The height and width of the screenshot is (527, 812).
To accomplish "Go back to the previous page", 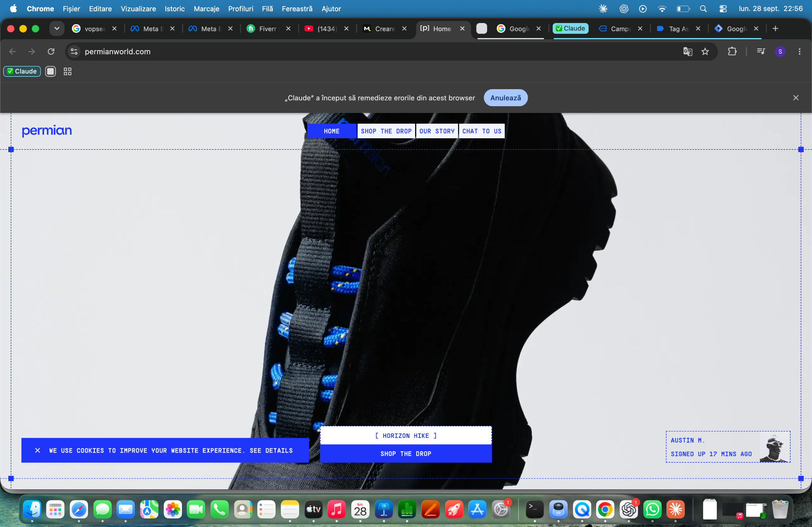I will click(13, 52).
